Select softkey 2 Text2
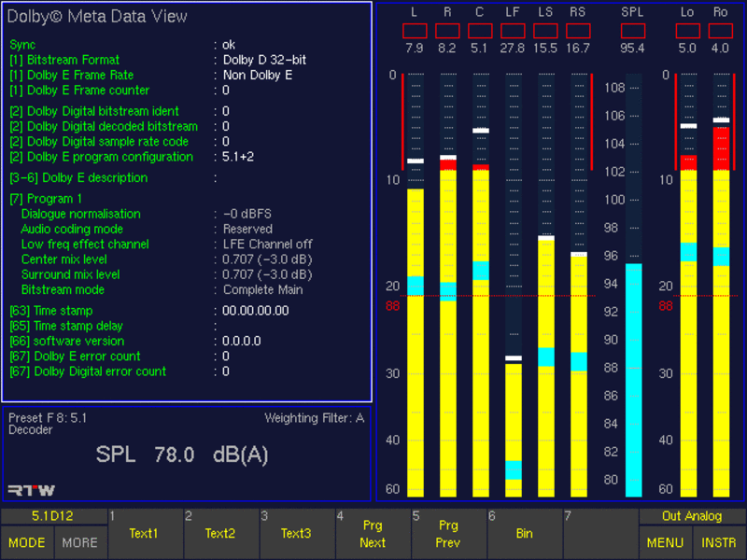The width and height of the screenshot is (747, 560). pos(221,533)
